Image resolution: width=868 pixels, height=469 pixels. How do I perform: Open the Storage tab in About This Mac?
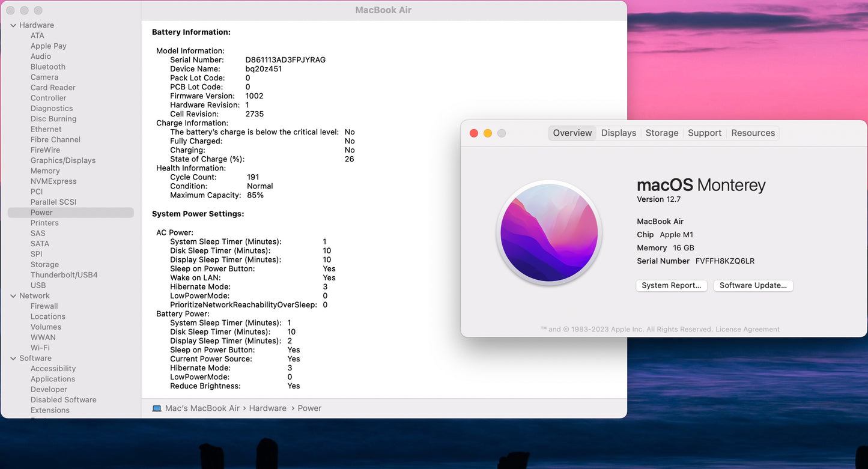coord(662,133)
